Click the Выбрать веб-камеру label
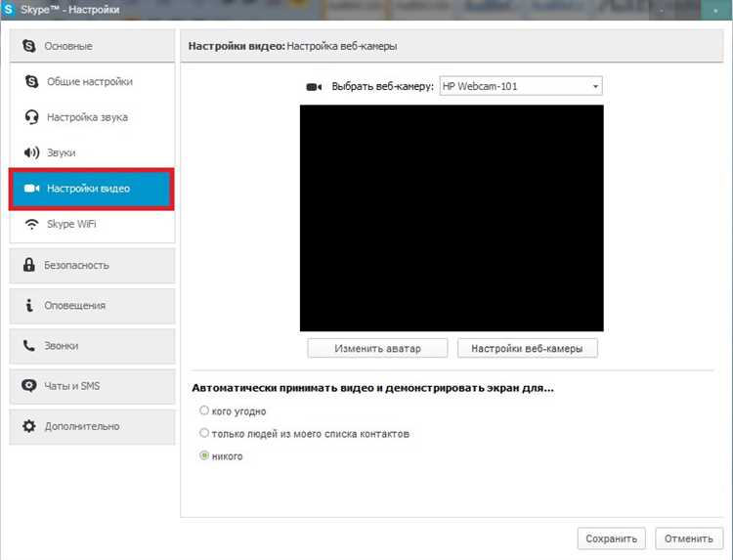Viewport: 733px width, 560px height. [383, 86]
